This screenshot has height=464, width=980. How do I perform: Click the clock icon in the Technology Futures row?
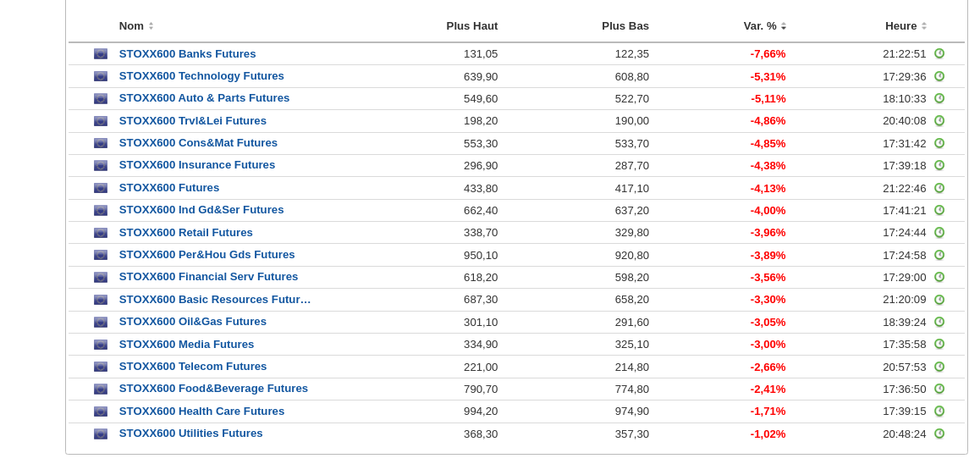(x=939, y=76)
